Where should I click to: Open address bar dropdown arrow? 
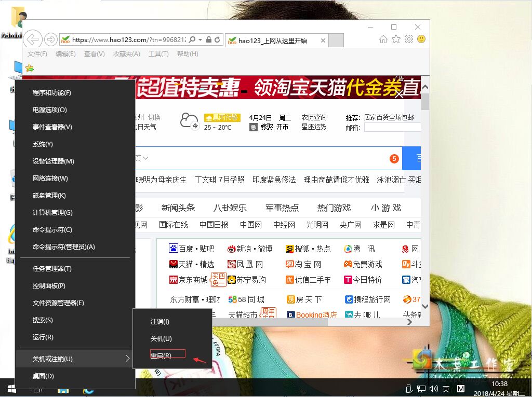[200, 39]
